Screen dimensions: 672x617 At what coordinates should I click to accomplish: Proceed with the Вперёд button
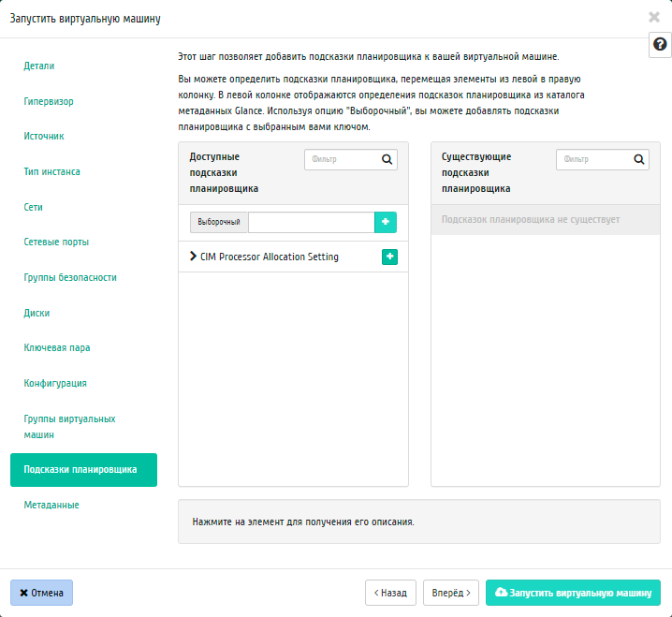pos(451,593)
